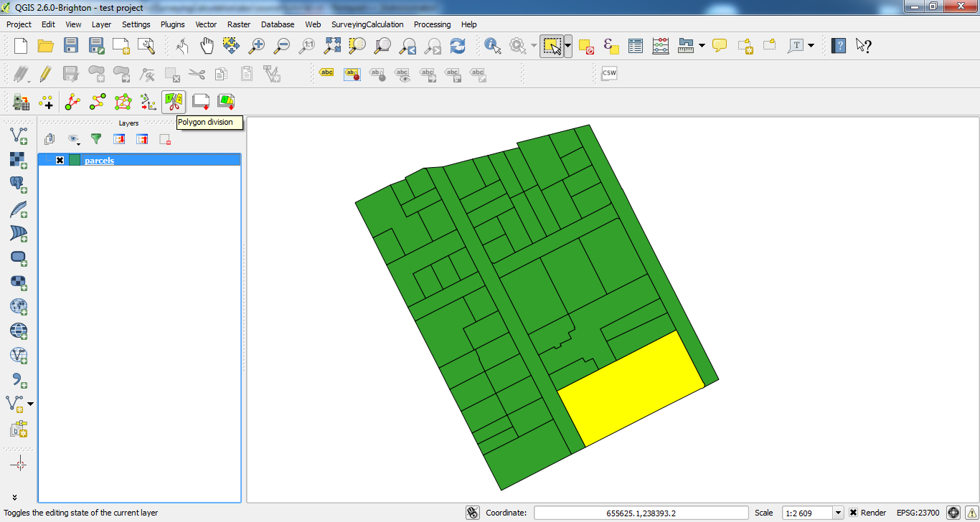Image resolution: width=980 pixels, height=522 pixels.
Task: Open the Processing menu
Action: pyautogui.click(x=432, y=24)
